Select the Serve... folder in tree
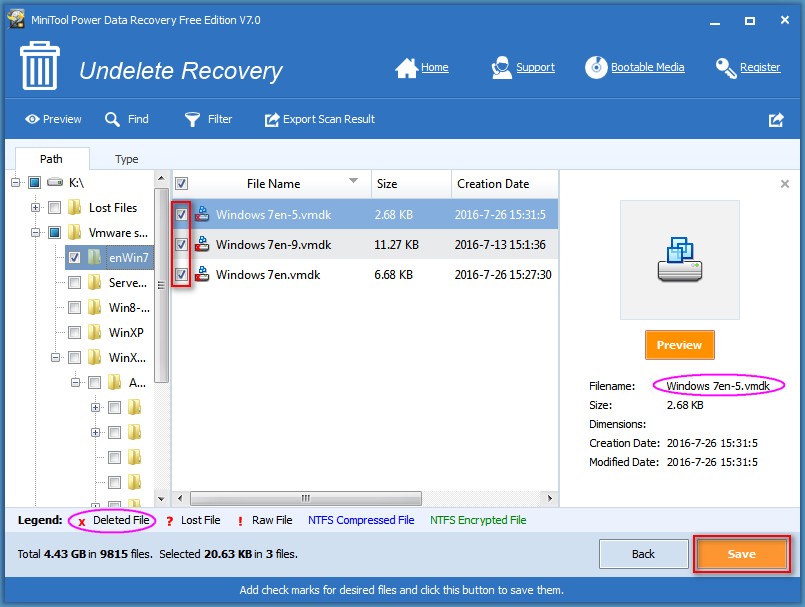 click(127, 282)
